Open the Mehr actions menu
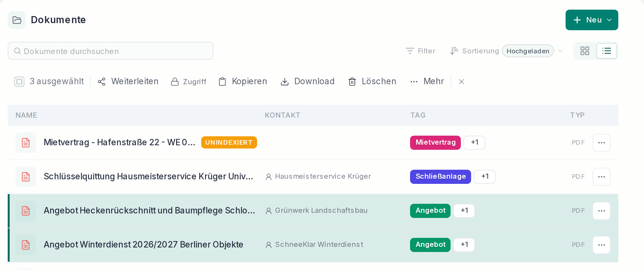 427,82
